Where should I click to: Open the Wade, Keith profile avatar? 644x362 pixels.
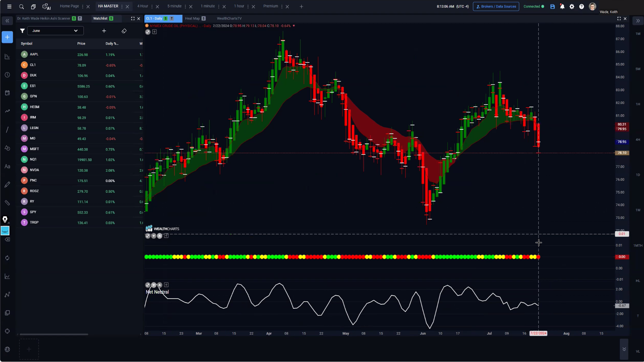click(x=592, y=6)
